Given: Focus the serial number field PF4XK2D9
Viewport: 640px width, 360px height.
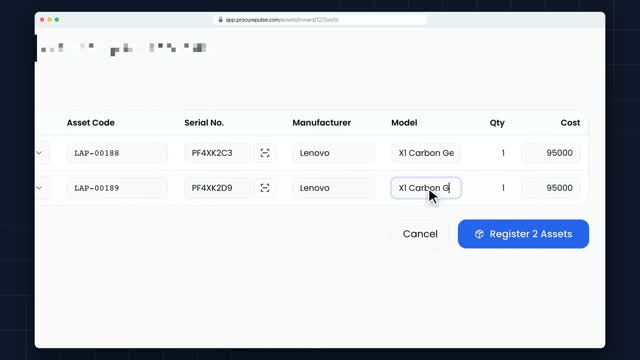Looking at the screenshot, I should point(217,188).
